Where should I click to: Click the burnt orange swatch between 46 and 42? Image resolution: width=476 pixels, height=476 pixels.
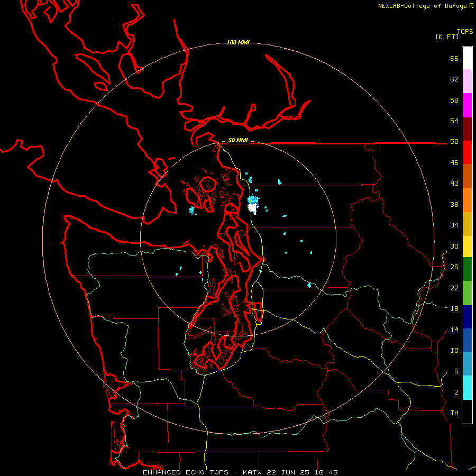pyautogui.click(x=467, y=176)
